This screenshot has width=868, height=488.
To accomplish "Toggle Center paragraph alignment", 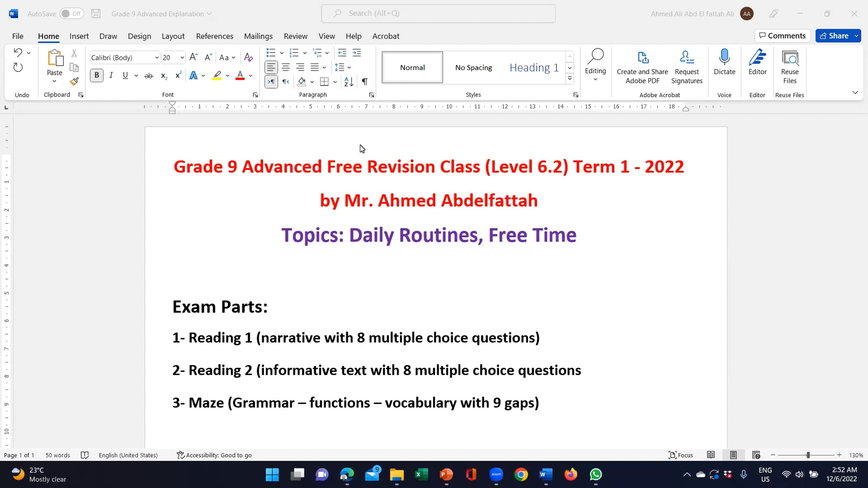I will 286,67.
